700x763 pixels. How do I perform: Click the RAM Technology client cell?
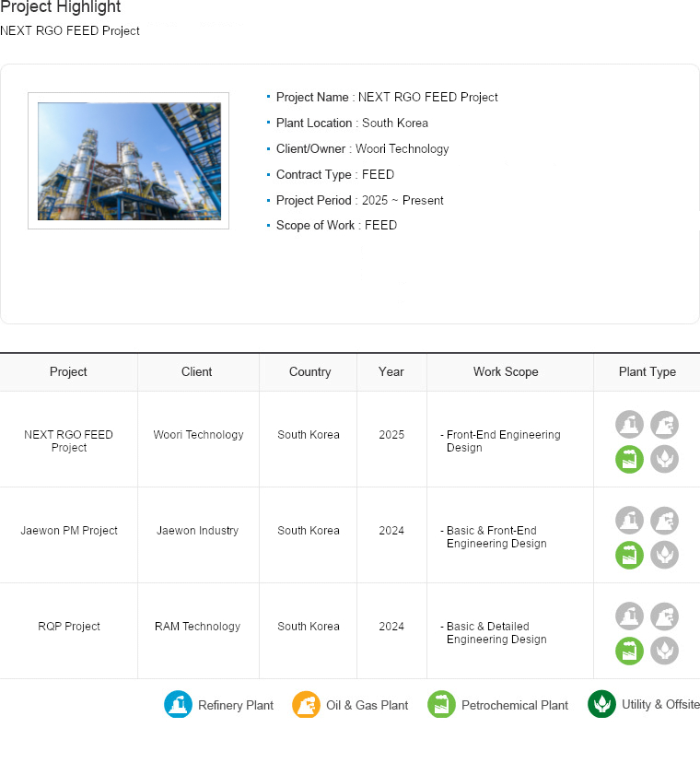point(197,627)
